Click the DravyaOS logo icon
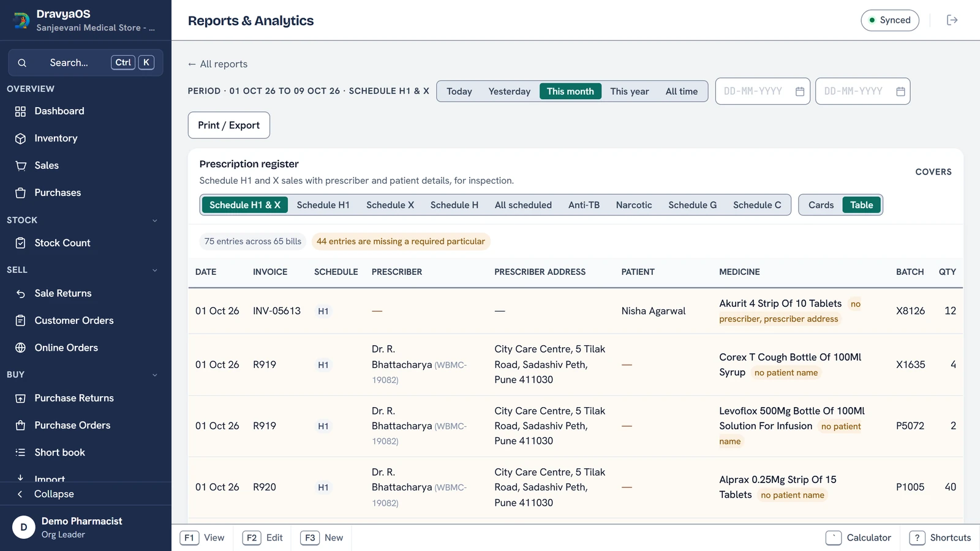 coord(21,20)
